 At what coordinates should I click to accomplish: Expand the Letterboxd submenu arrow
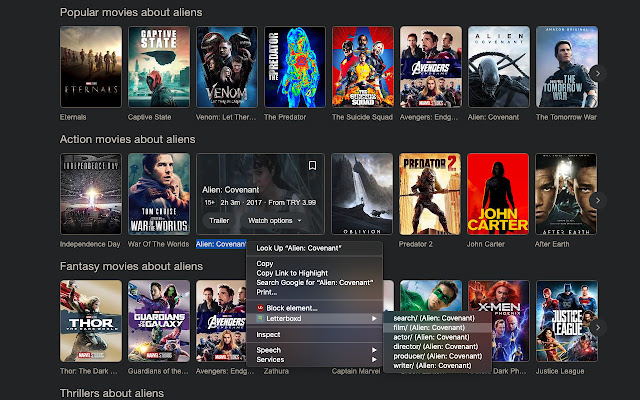374,318
